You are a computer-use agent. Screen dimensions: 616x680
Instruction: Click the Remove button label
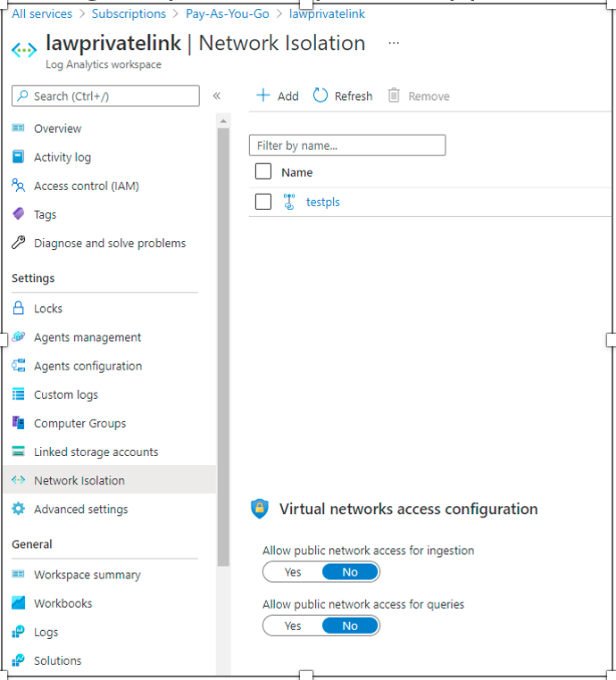tap(429, 95)
